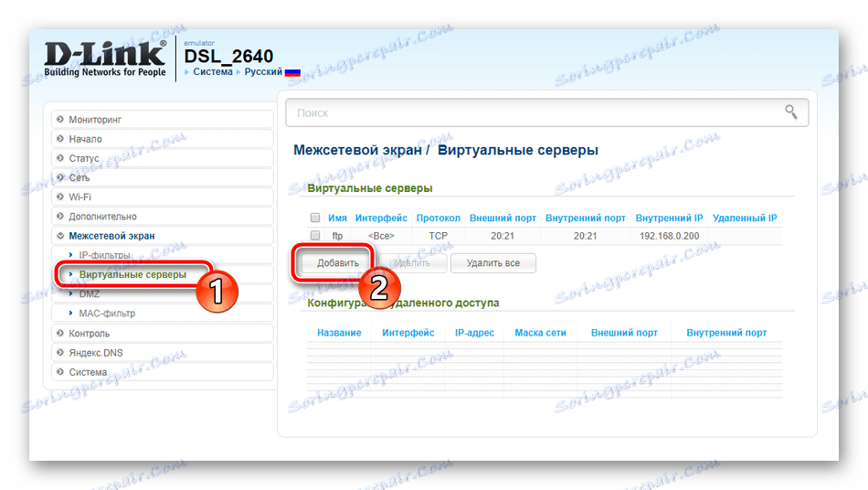Sort by the Протокол column header

point(438,218)
